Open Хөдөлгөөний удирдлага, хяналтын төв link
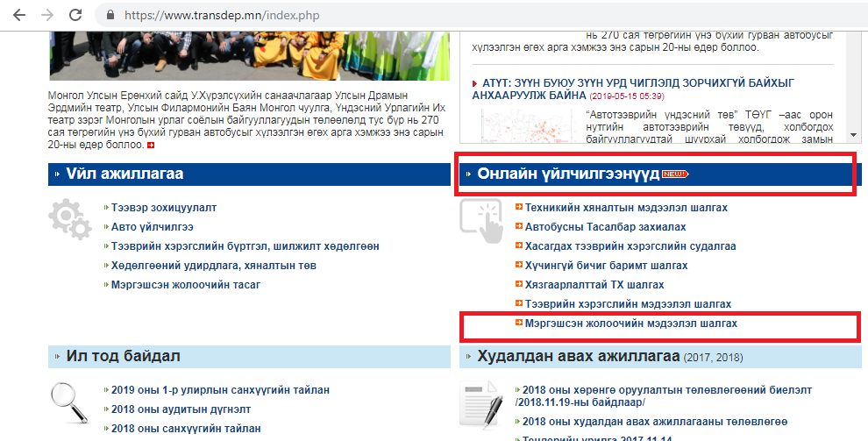 click(213, 266)
